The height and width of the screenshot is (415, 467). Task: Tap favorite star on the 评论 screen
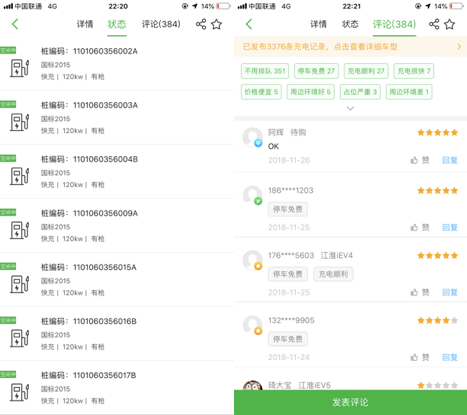[x=450, y=24]
